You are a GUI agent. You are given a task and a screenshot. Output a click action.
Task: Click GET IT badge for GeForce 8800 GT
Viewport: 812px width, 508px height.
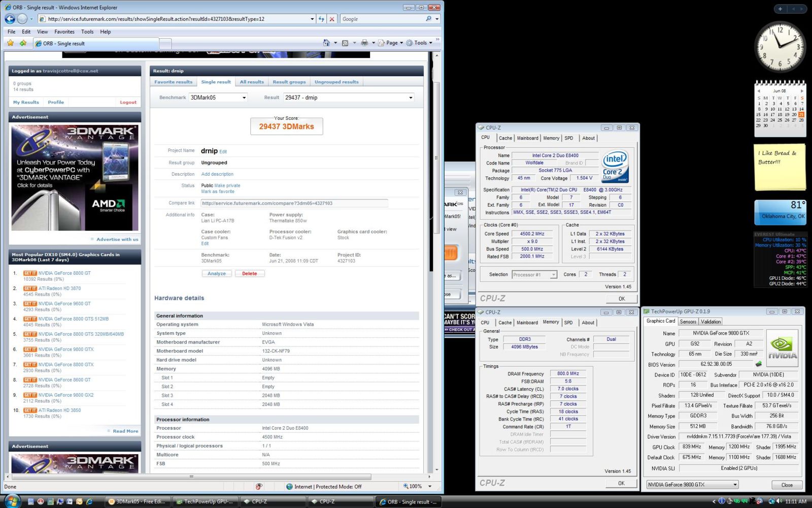click(30, 273)
